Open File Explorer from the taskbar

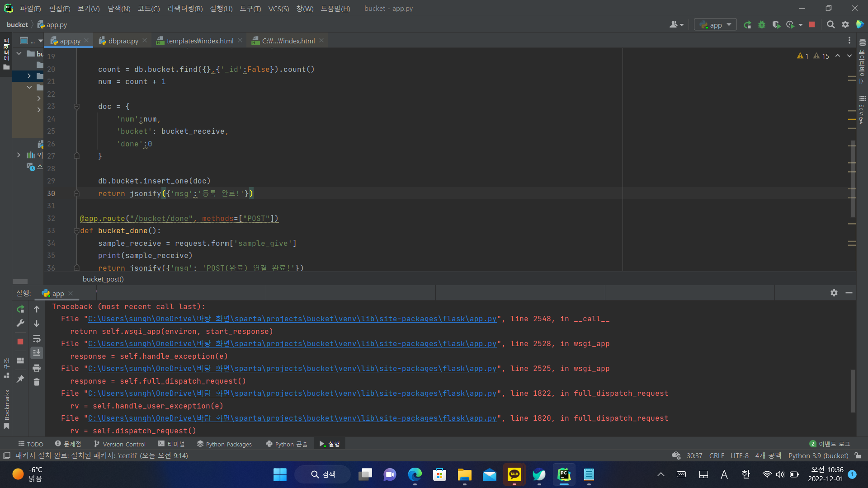click(x=464, y=474)
